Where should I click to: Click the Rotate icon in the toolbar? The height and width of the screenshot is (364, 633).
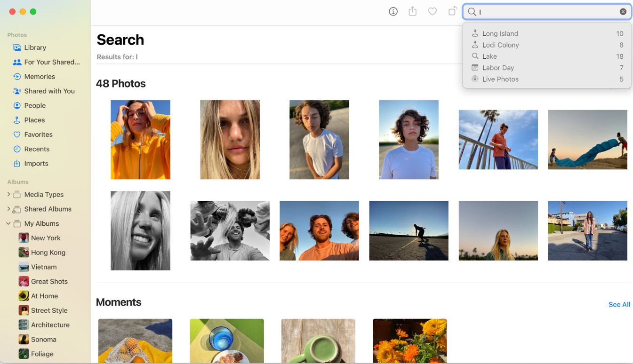(452, 12)
